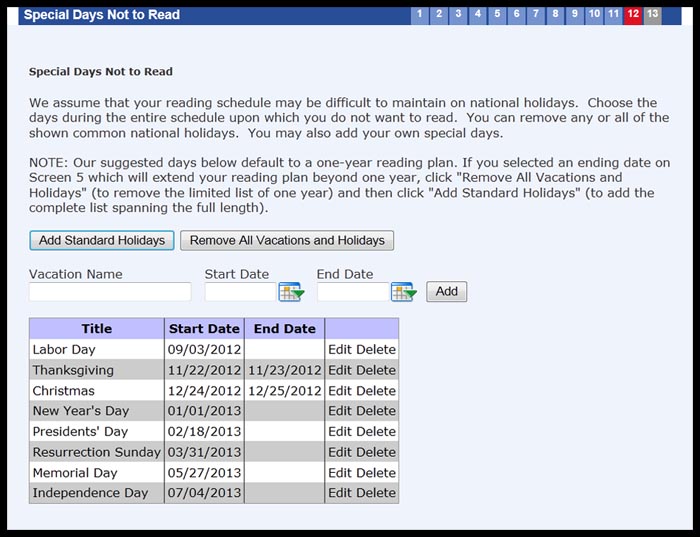
Task: Edit the Independence Day entry
Action: [340, 493]
